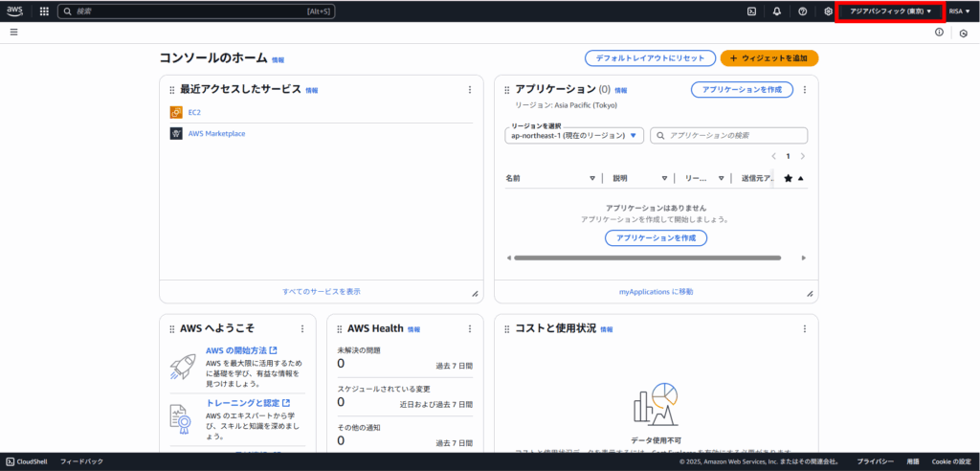Click その他の通知 in AWS Health

pyautogui.click(x=359, y=428)
